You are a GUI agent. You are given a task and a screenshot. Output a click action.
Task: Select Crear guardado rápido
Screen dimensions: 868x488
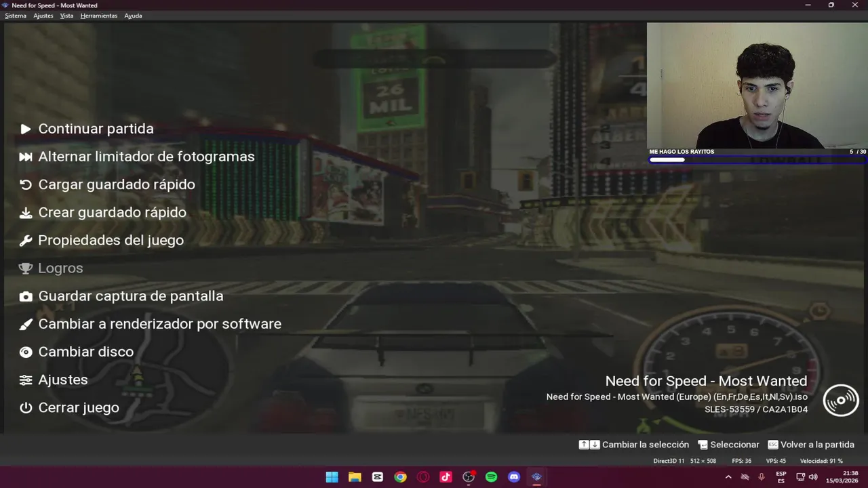113,212
